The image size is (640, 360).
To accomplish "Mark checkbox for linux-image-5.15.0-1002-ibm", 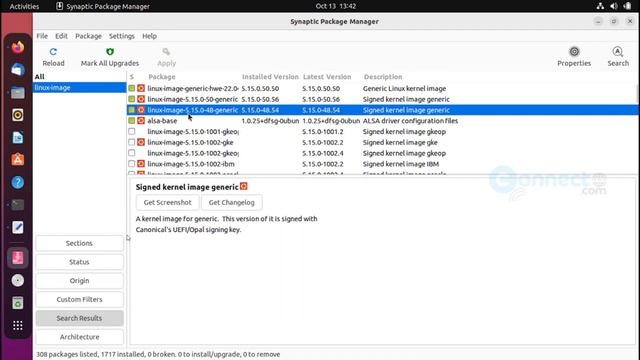I will [x=131, y=164].
